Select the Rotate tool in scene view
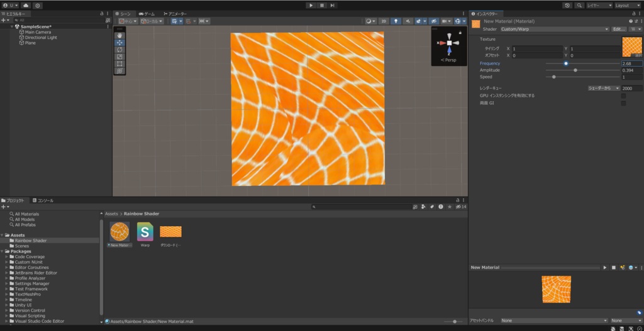The image size is (644, 331). coord(120,50)
